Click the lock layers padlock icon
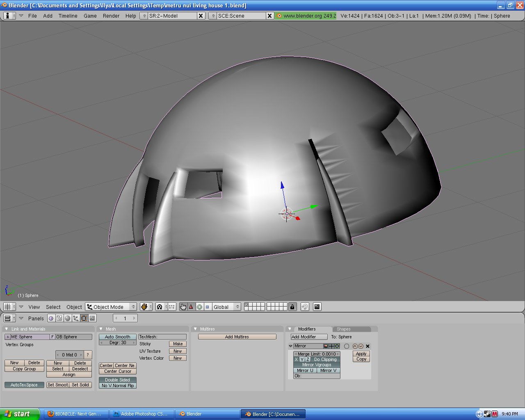This screenshot has height=420, width=525. (x=292, y=307)
